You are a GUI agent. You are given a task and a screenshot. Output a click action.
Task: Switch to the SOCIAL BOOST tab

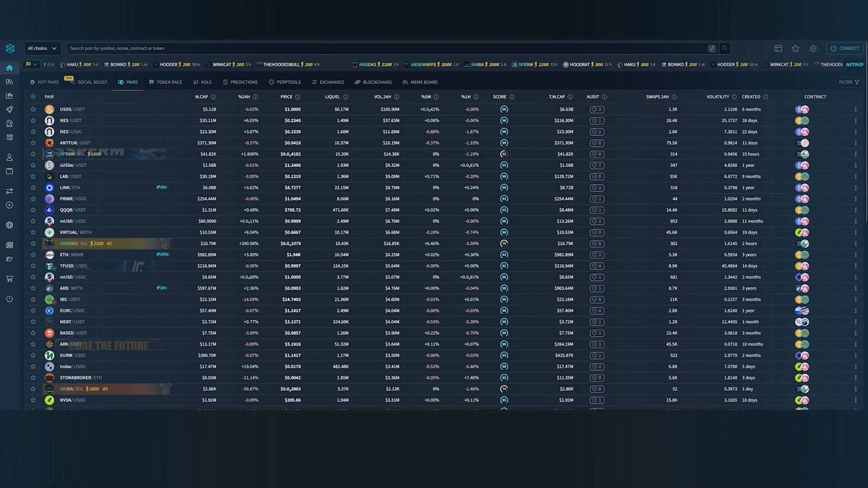click(88, 82)
